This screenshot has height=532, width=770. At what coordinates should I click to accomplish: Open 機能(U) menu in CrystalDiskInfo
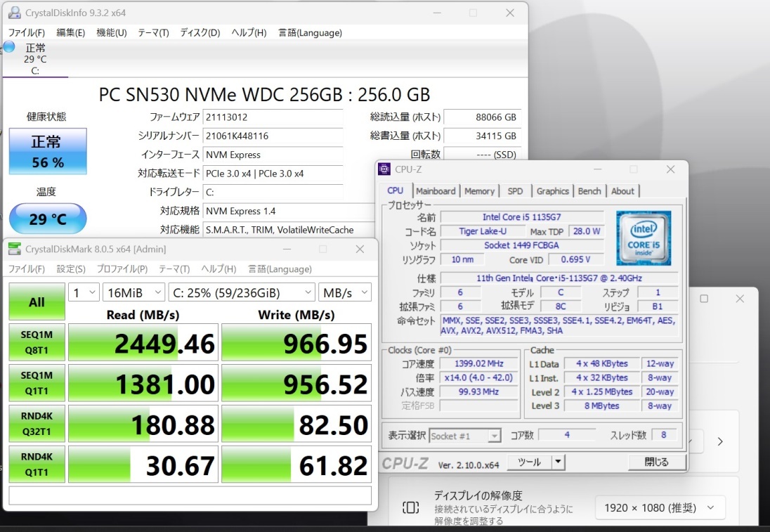[x=112, y=33]
